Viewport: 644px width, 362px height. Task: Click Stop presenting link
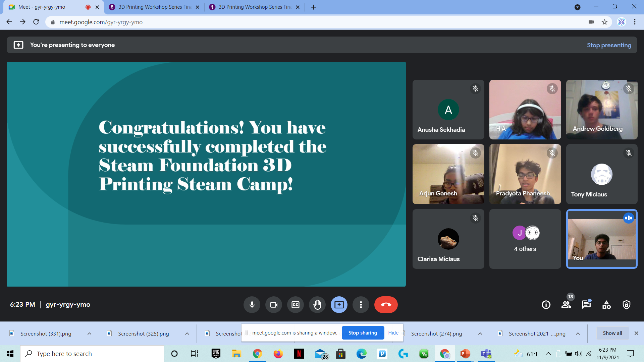609,45
